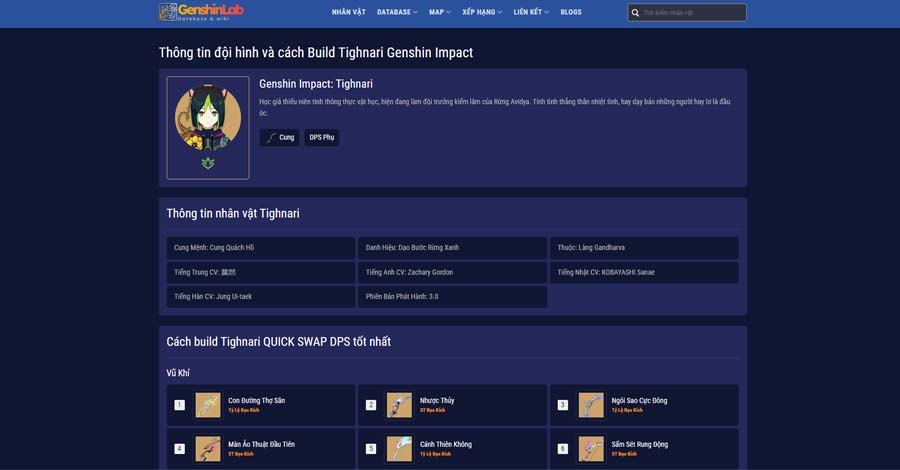Viewport: 900px width, 470px height.
Task: Click the Thông tin nhân vật Tighnari heading
Action: (x=233, y=213)
